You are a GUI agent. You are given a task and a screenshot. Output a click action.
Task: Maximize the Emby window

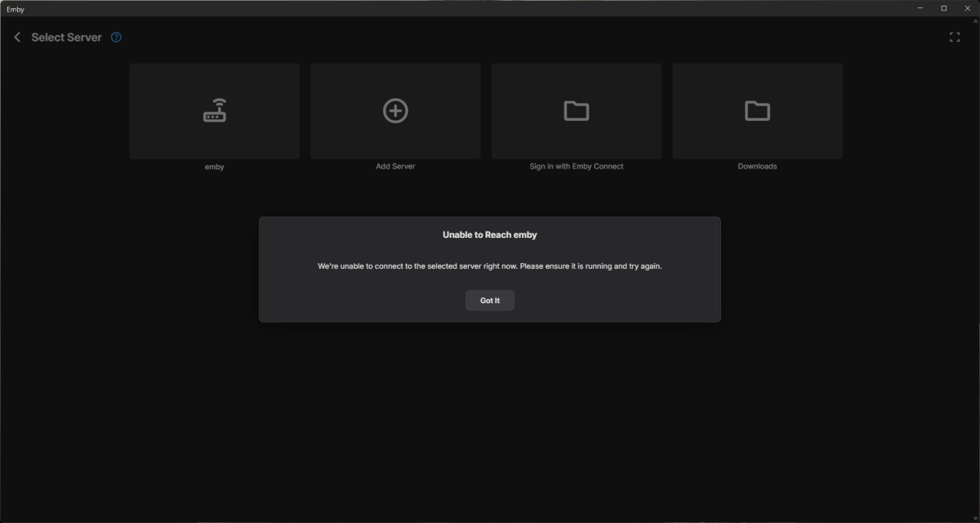click(x=944, y=8)
